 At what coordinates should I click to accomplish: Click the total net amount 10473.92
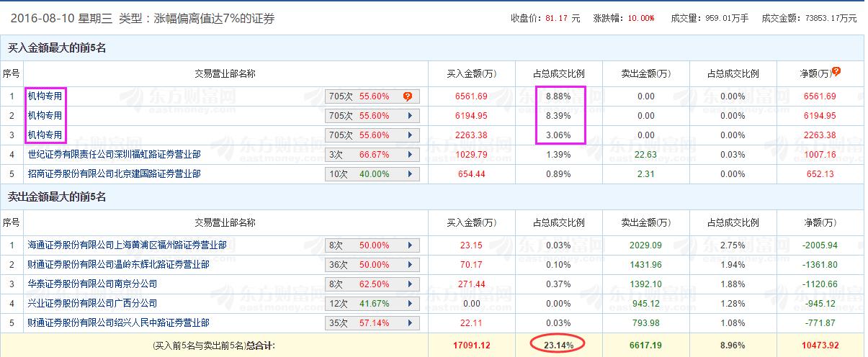[x=819, y=345]
